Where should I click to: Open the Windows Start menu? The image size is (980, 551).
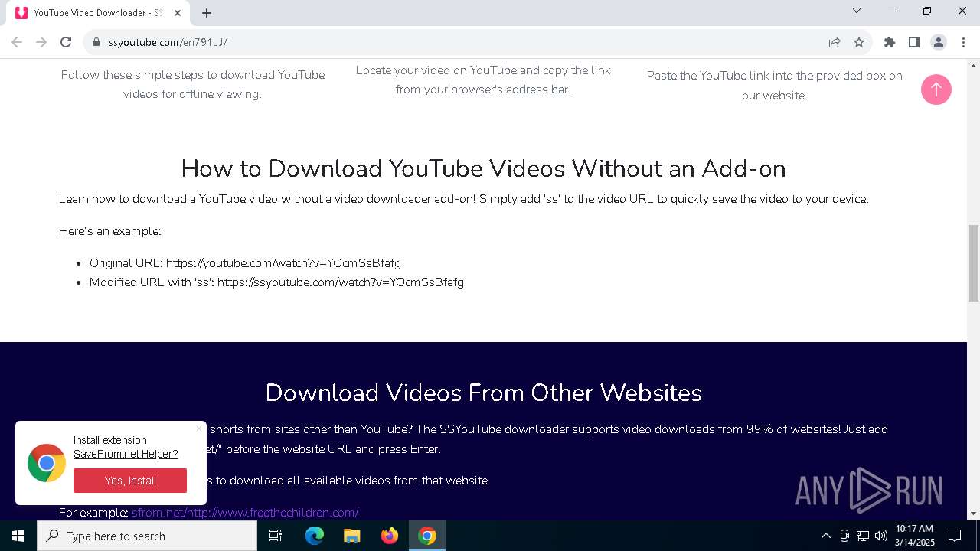point(18,536)
